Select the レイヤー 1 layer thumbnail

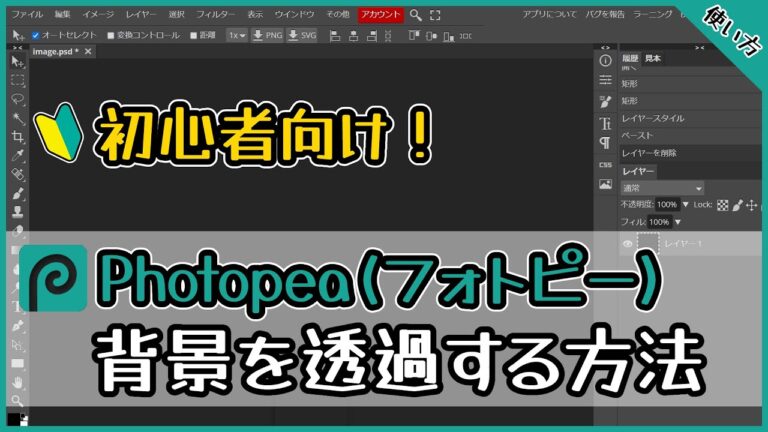[x=648, y=243]
